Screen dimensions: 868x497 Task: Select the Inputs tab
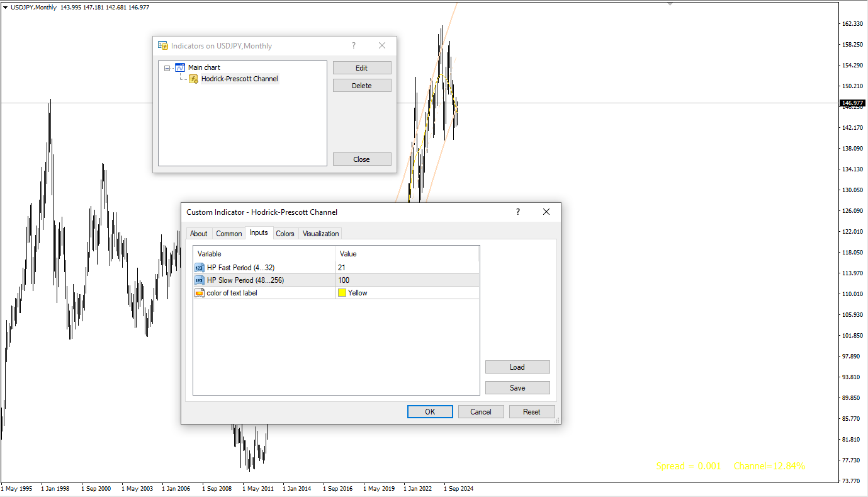(x=259, y=232)
